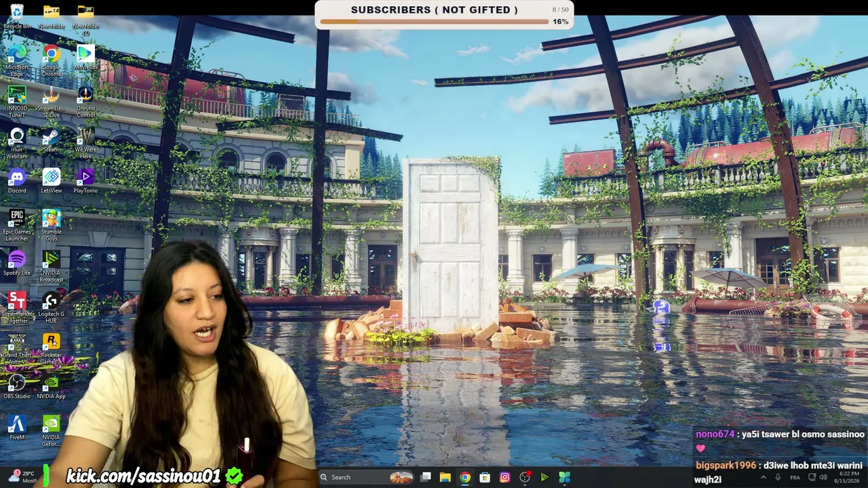This screenshot has height=488, width=868.
Task: Launch the NVIDIA App shortcut
Action: tap(52, 387)
